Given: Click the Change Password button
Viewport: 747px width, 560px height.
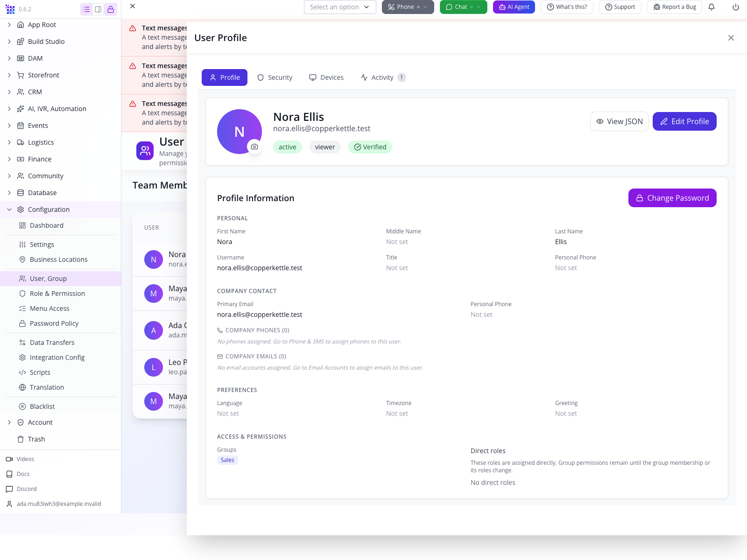Looking at the screenshot, I should [x=672, y=198].
